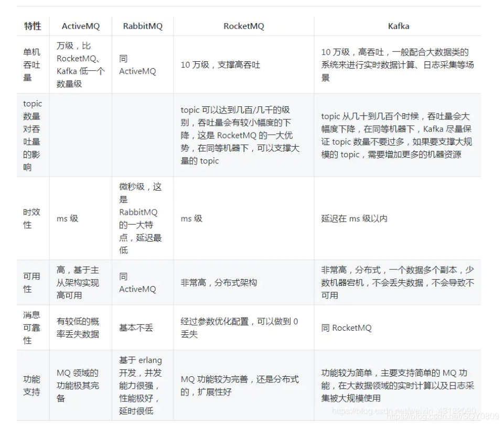The height and width of the screenshot is (426, 504).
Task: Select the topic 数量对吞吐量的影响 row label
Action: (x=32, y=135)
